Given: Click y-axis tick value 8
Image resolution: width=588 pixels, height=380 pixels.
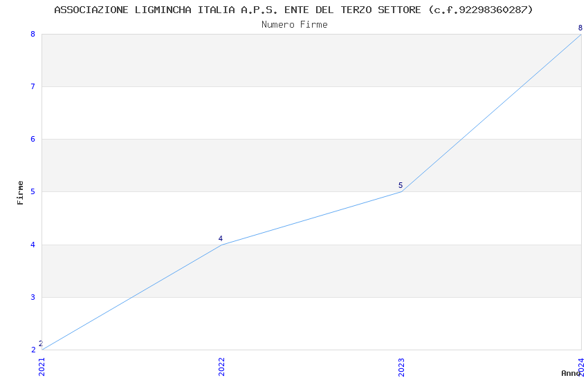Looking at the screenshot, I should (x=33, y=34).
